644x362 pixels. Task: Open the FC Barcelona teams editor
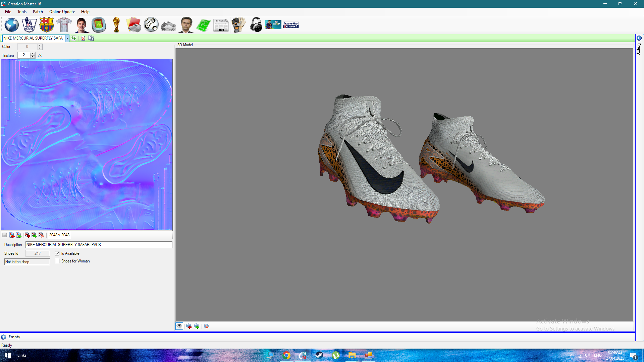[47, 25]
